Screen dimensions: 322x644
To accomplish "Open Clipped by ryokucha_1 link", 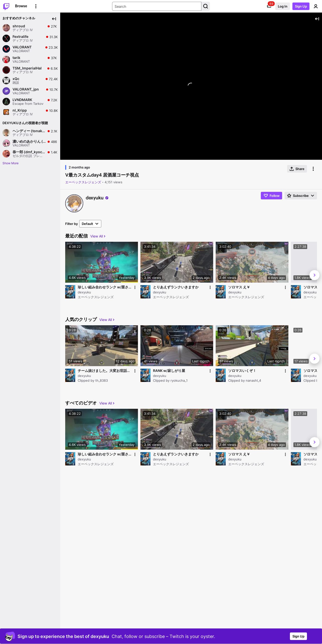I will (x=170, y=380).
